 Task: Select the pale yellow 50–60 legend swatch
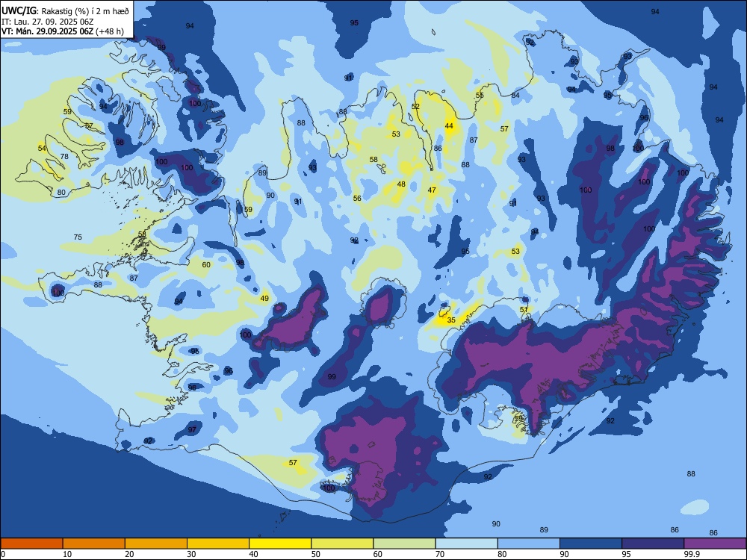(x=342, y=544)
